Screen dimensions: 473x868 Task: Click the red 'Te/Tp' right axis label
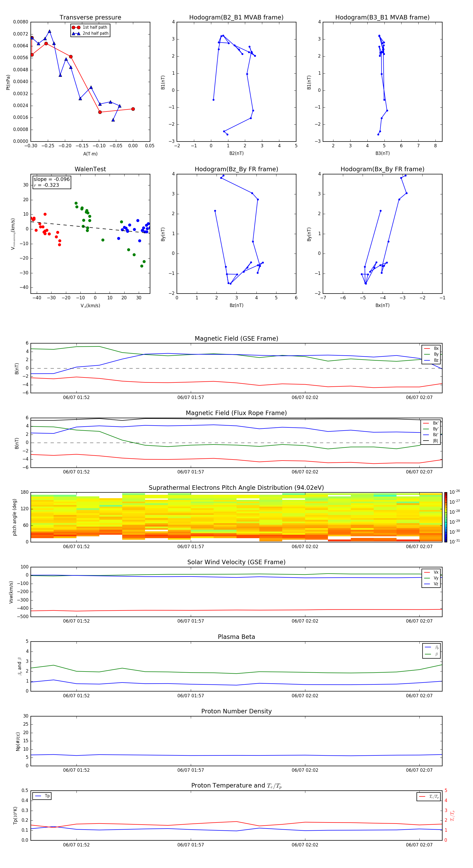(452, 815)
